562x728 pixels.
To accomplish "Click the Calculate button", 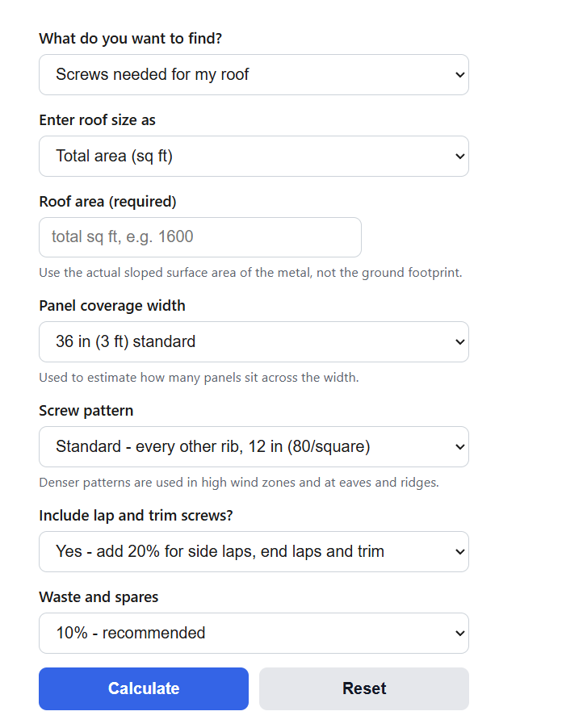I will pyautogui.click(x=144, y=688).
